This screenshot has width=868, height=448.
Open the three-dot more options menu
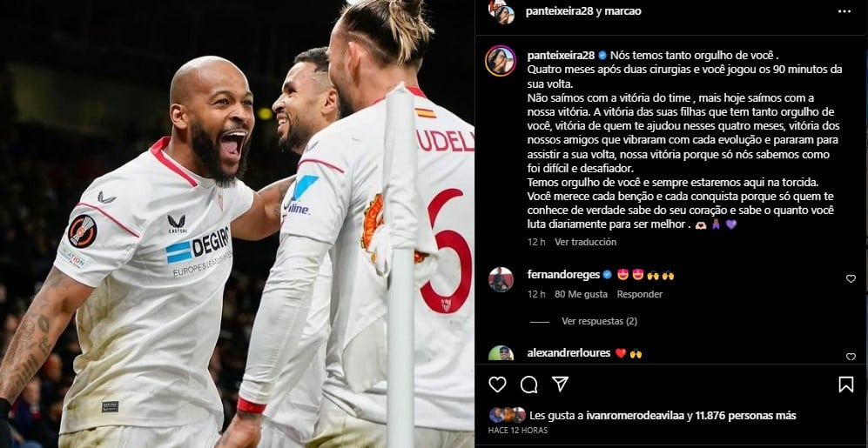844,11
